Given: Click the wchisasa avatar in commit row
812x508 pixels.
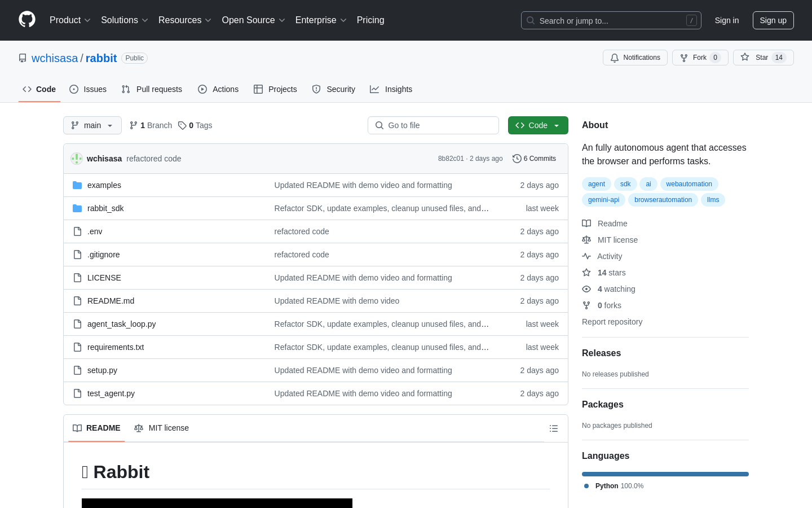Looking at the screenshot, I should [77, 159].
